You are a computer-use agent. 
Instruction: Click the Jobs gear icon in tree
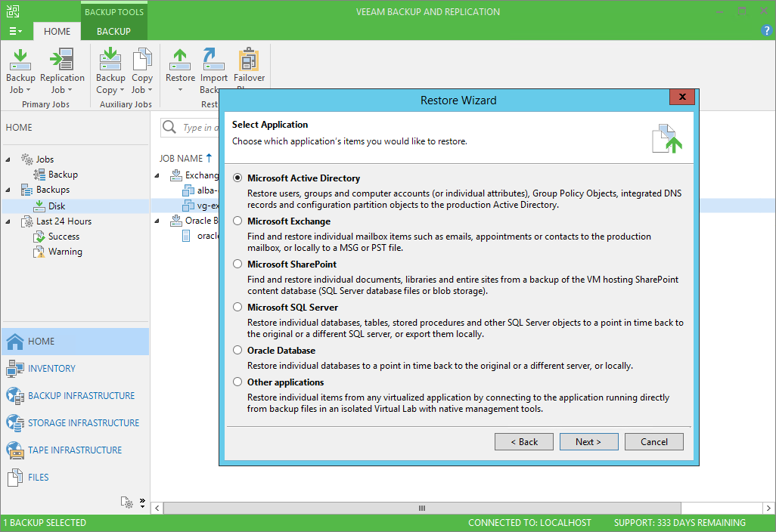pos(26,159)
